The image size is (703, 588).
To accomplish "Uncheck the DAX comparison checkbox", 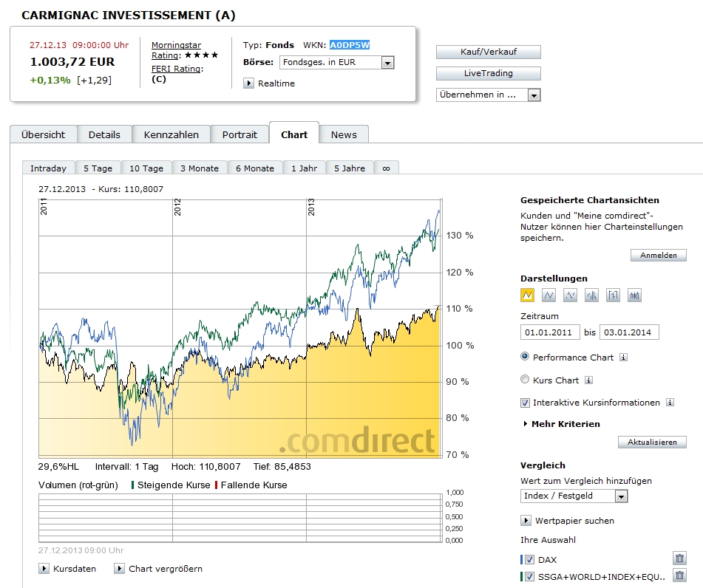I will (529, 560).
